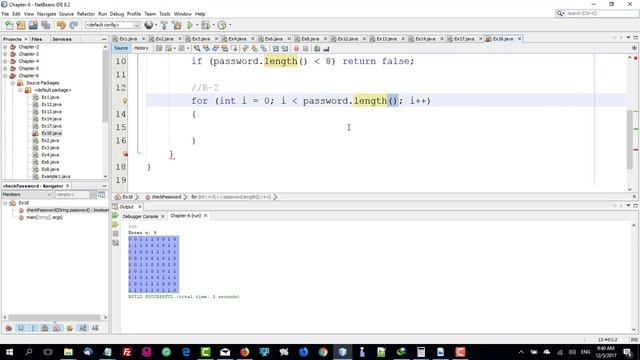The height and width of the screenshot is (360, 640).
Task: Open the Services tab in the left panel
Action: 62,39
